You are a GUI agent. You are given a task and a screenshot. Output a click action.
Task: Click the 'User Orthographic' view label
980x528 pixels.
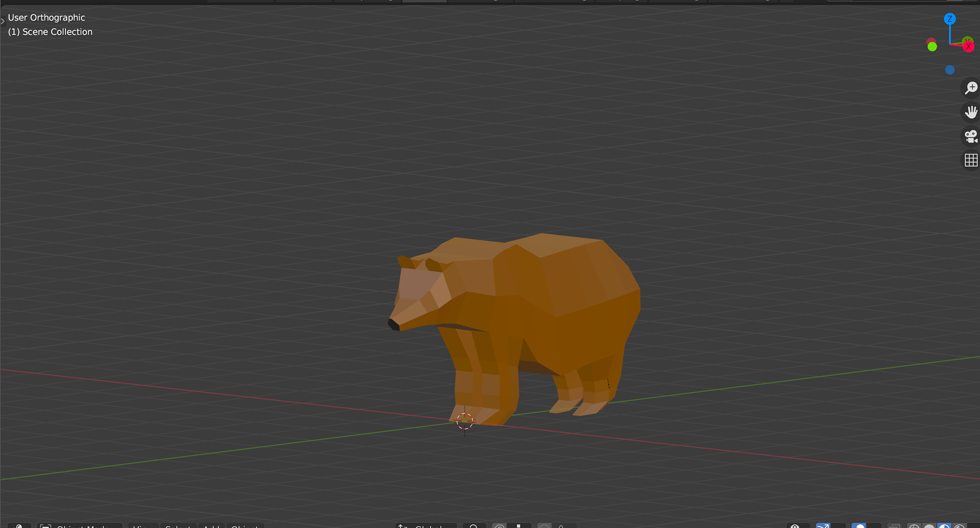point(46,17)
